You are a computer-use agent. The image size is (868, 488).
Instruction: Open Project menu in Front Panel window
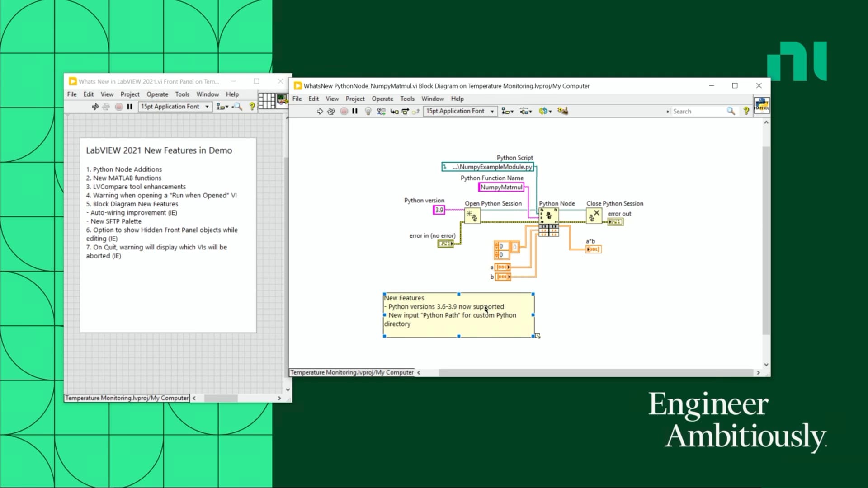[130, 94]
